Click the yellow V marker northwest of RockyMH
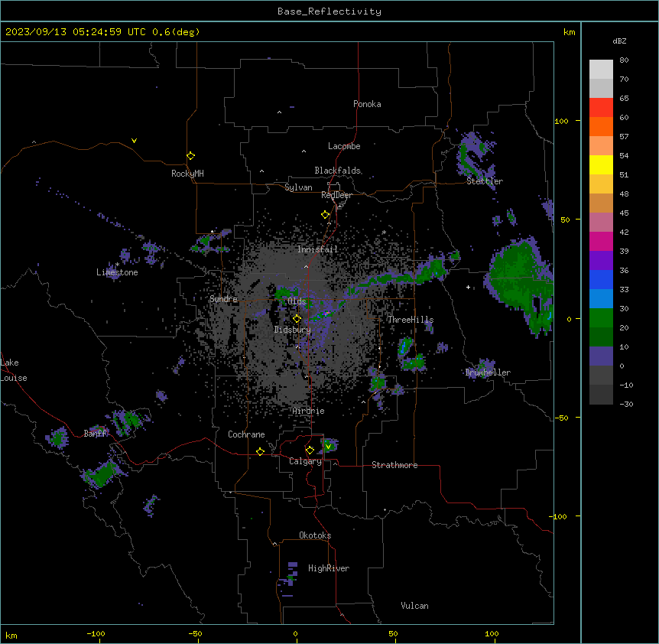Image resolution: width=659 pixels, height=644 pixels. [x=134, y=141]
